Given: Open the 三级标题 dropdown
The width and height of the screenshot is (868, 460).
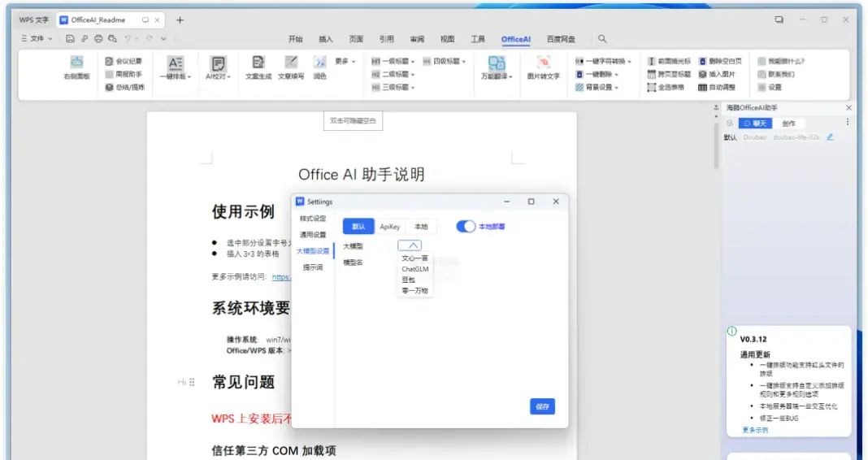Looking at the screenshot, I should [393, 87].
